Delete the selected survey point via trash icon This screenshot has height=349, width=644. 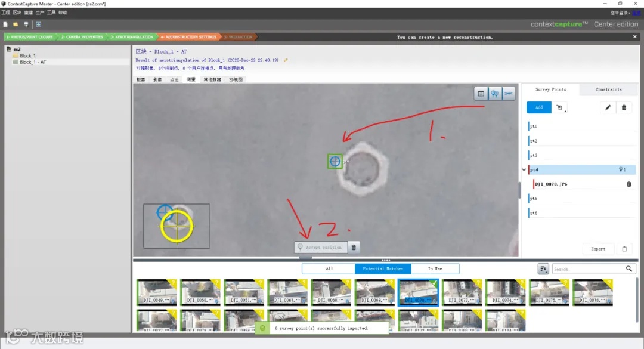(x=624, y=108)
